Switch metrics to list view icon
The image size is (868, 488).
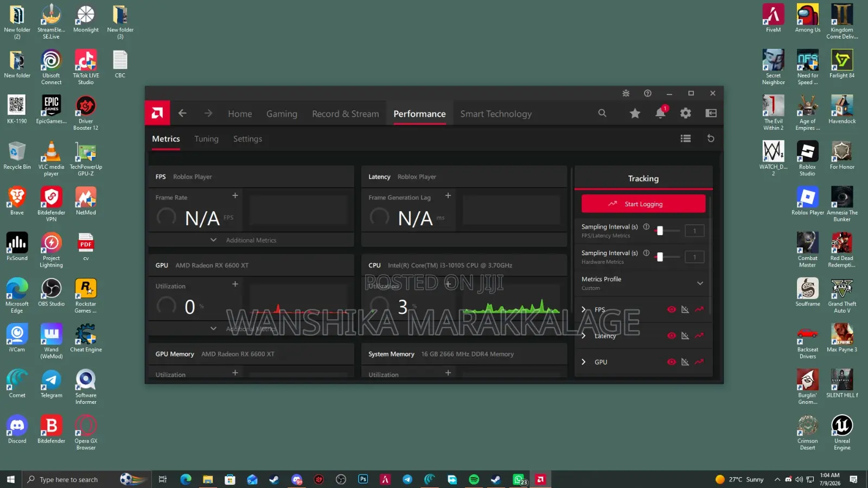[x=686, y=138]
